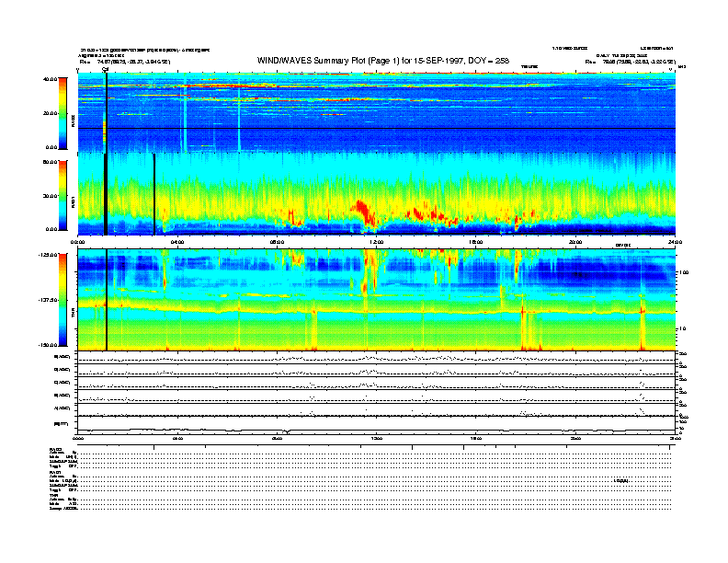
Task: Click the RAD1 panel color scale bar
Action: point(63,196)
